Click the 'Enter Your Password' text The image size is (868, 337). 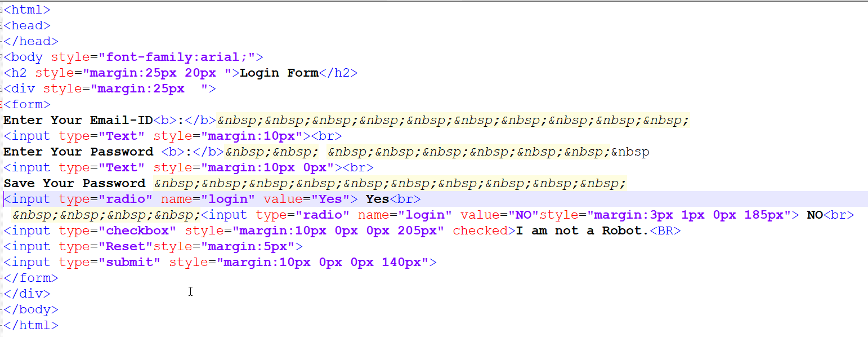coord(78,152)
